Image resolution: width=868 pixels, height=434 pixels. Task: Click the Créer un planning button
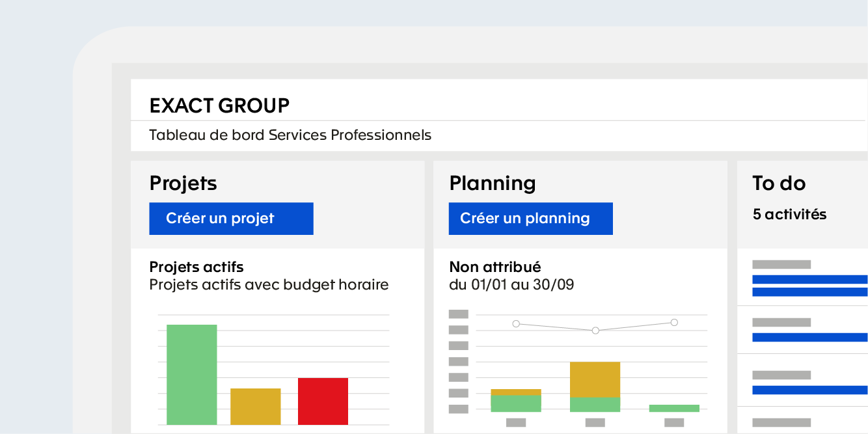coord(530,219)
